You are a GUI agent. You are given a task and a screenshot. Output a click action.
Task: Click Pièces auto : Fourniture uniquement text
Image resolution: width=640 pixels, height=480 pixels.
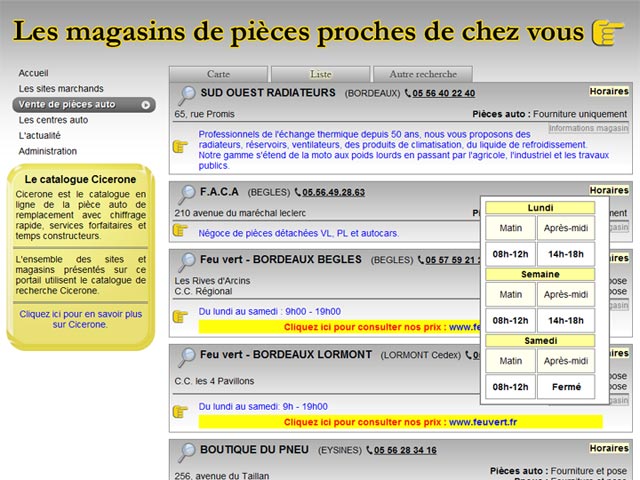[x=550, y=114]
